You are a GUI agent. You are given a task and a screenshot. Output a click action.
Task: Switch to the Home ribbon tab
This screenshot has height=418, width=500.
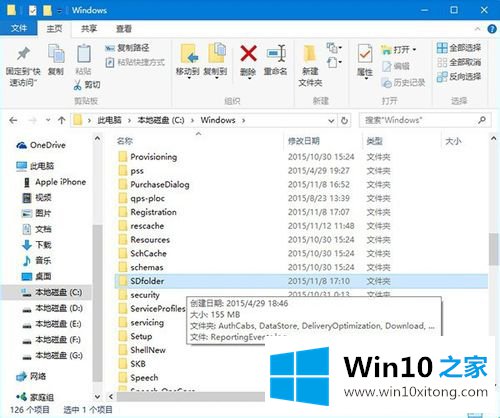(54, 29)
